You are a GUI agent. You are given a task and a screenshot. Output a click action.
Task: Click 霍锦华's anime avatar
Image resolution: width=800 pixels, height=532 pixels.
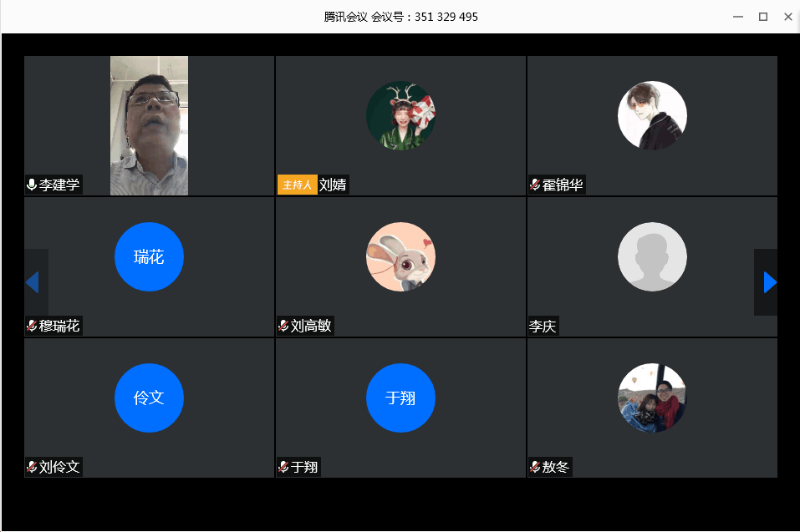click(652, 115)
